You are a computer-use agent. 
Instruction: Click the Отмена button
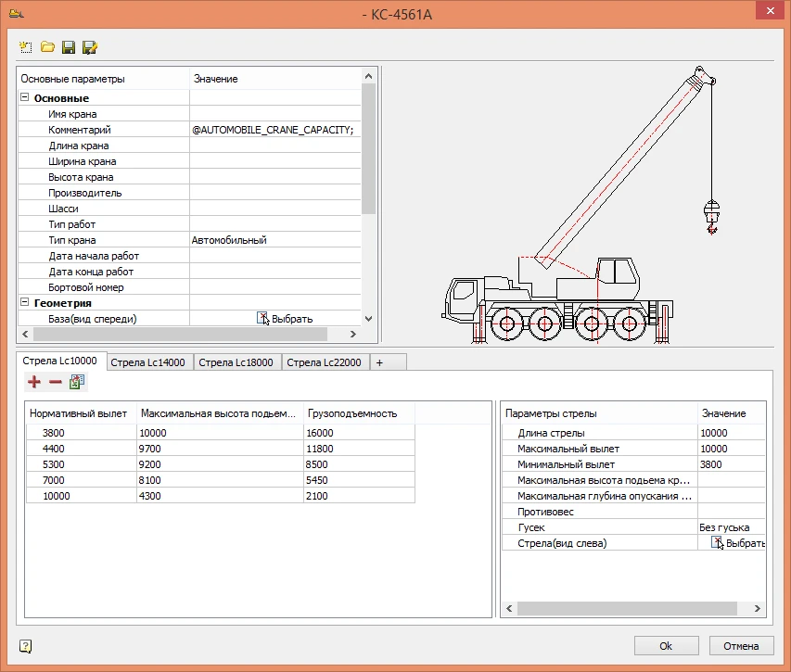point(741,646)
